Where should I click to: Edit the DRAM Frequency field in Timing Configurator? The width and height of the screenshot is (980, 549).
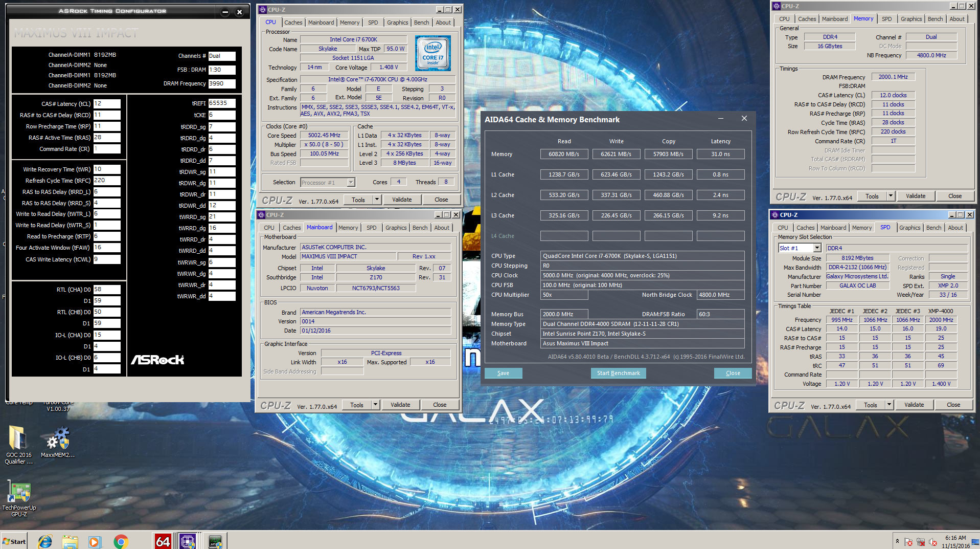click(x=222, y=84)
